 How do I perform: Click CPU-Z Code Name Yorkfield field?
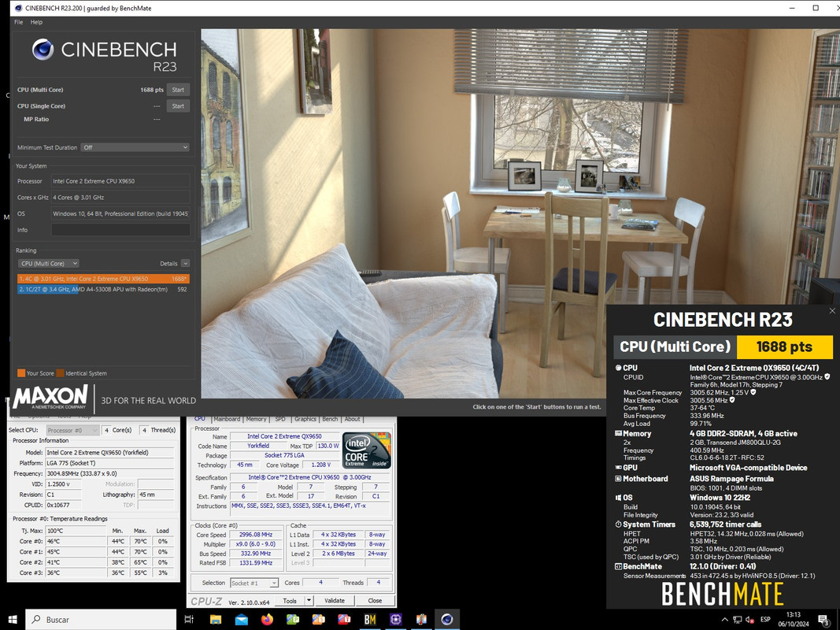(258, 446)
